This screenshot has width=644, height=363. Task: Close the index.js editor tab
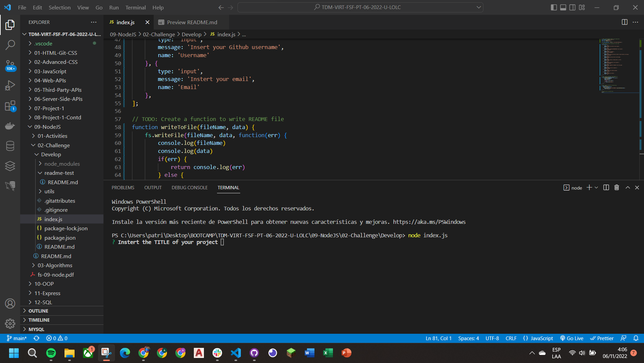(147, 22)
